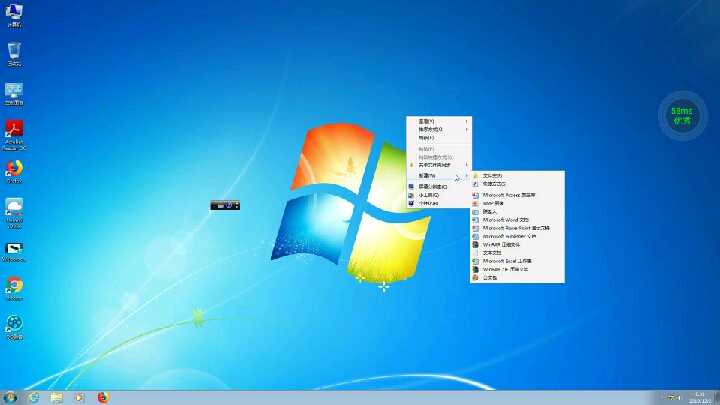Open the Windows Start button
Image resolution: width=720 pixels, height=405 pixels.
[x=10, y=397]
